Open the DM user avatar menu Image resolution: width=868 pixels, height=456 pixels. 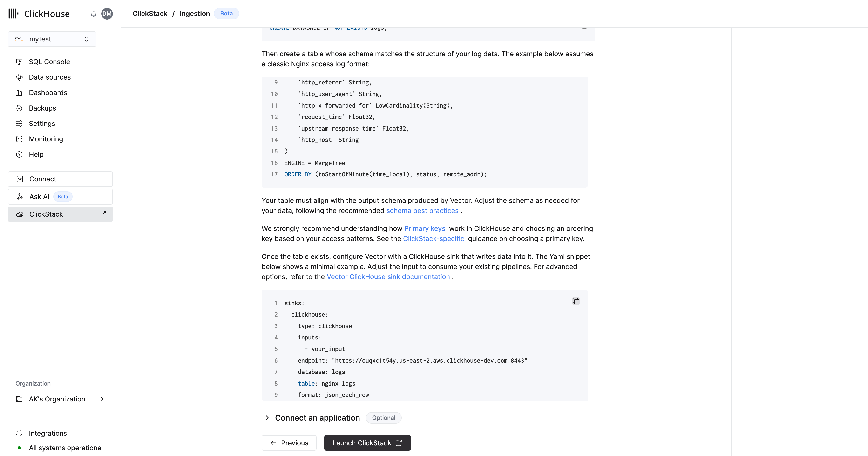pyautogui.click(x=107, y=14)
